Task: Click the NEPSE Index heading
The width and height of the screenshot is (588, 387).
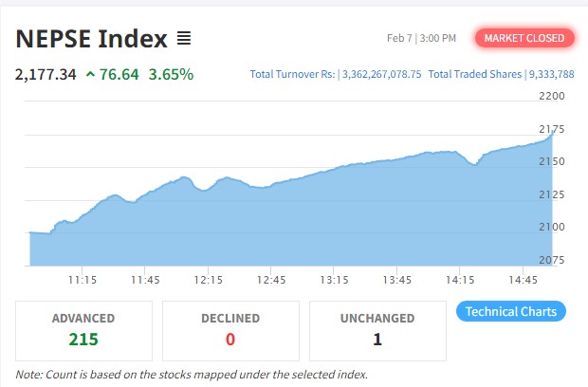Action: pos(91,39)
